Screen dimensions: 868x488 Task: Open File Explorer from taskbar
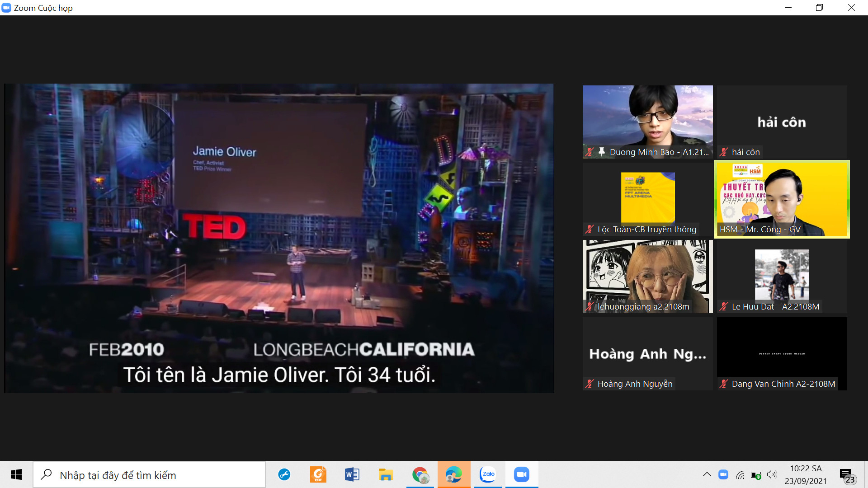[x=386, y=474]
